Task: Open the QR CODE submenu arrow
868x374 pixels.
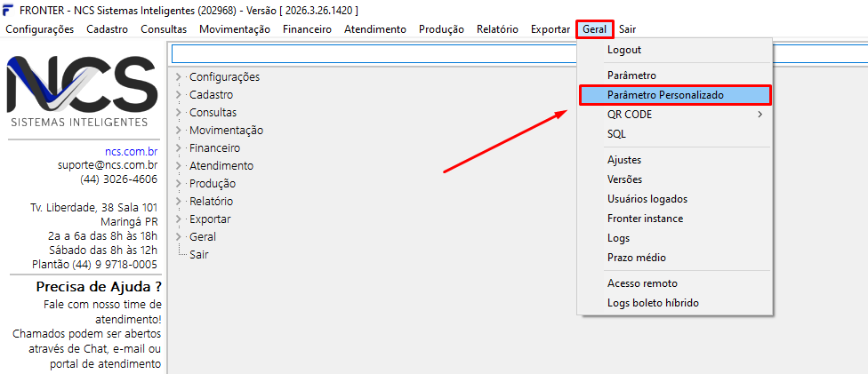Action: click(x=759, y=115)
